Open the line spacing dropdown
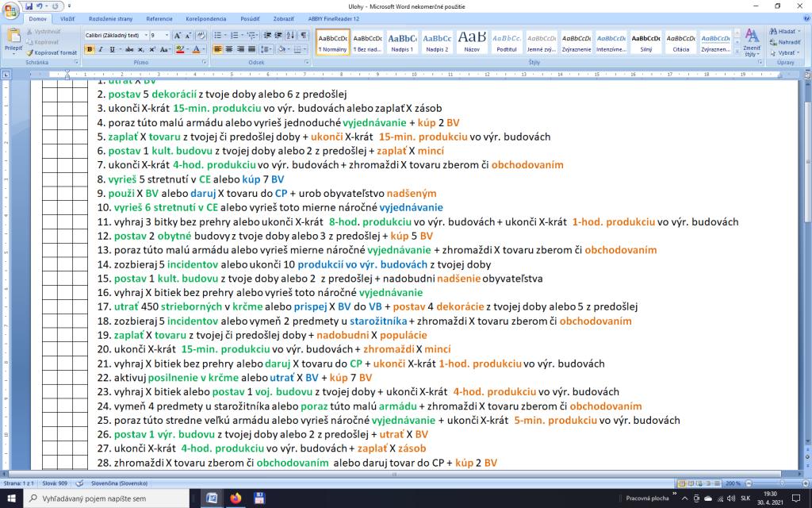 click(266, 49)
